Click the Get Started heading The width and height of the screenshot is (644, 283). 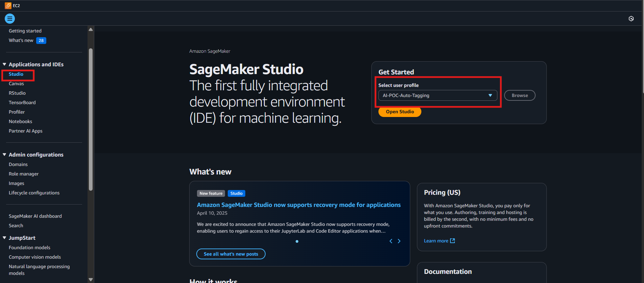(x=396, y=72)
